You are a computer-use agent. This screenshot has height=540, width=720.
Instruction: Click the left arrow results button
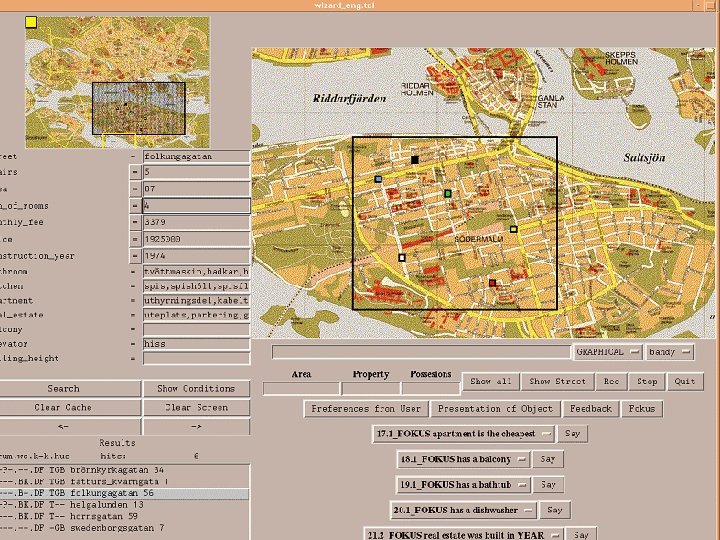click(x=70, y=427)
